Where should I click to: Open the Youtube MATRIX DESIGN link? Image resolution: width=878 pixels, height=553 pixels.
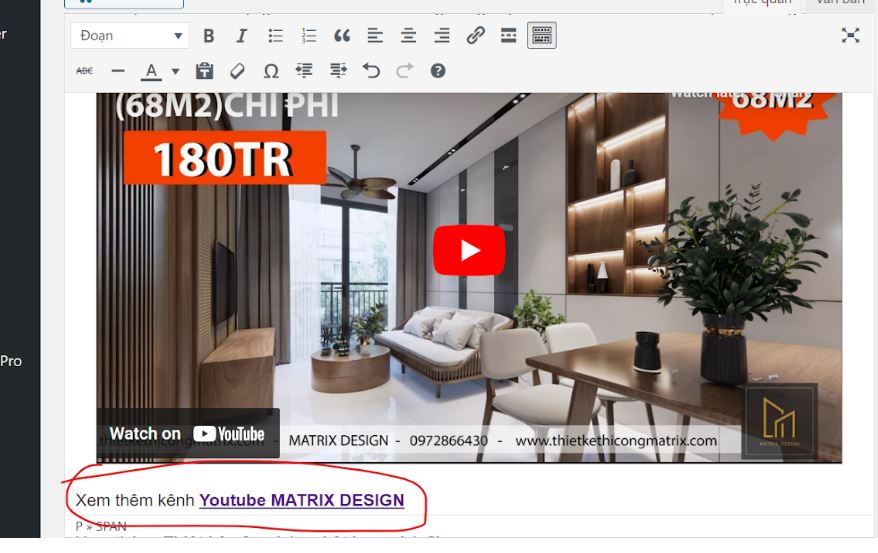click(301, 500)
